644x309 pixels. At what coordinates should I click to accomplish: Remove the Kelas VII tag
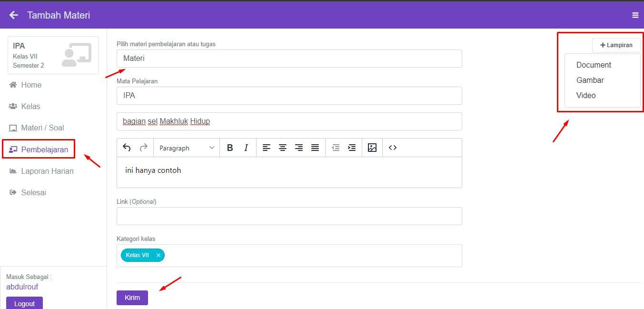tap(159, 255)
